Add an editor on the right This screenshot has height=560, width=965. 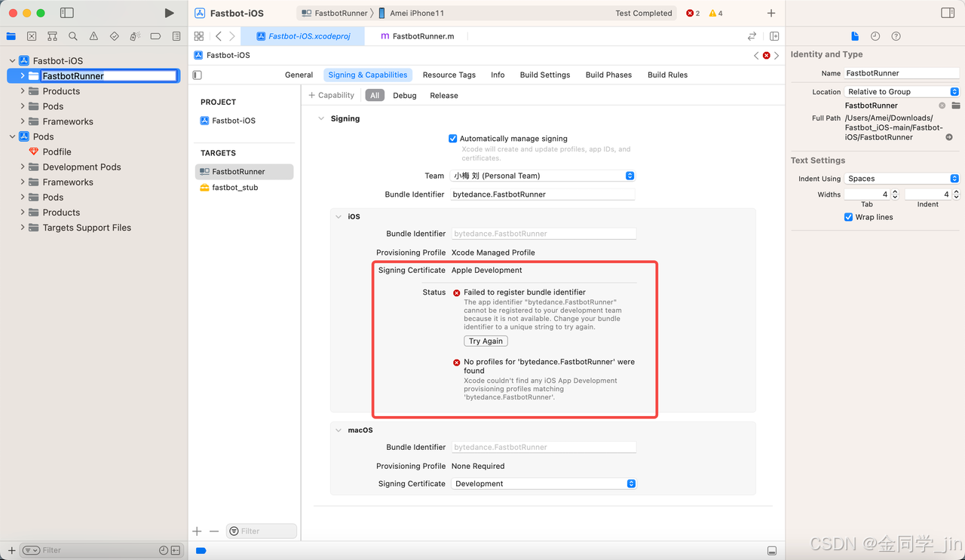(x=774, y=36)
